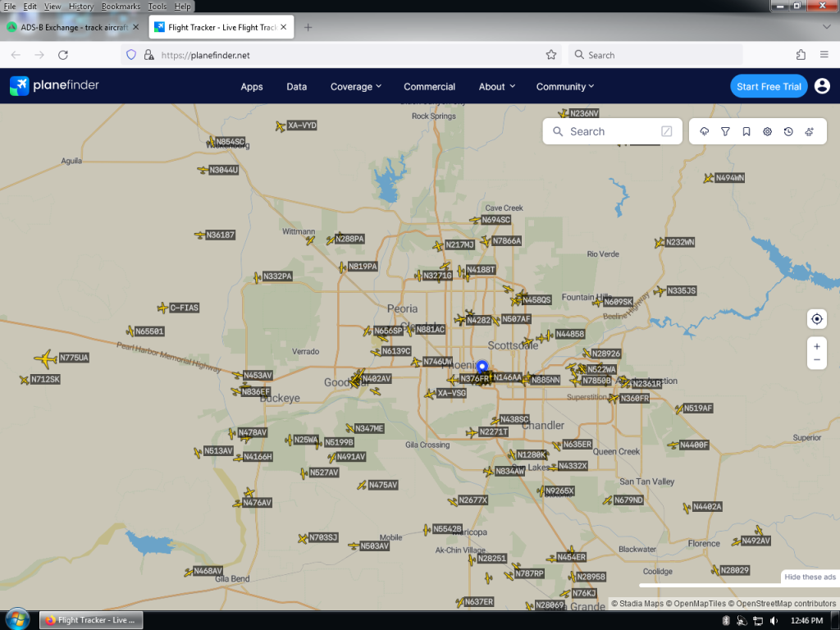
Task: Expand the About dropdown
Action: tap(496, 86)
